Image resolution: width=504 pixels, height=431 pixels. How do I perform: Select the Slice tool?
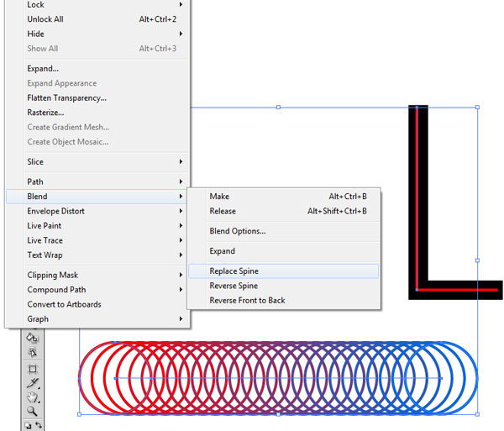pos(32,383)
